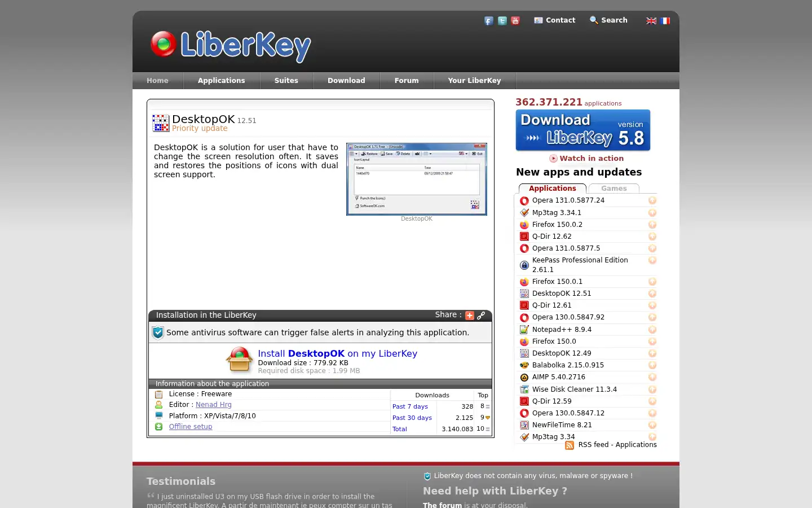Click the Notepad++ 8.9.4 install arrow icon
The width and height of the screenshot is (812, 508).
pos(652,330)
